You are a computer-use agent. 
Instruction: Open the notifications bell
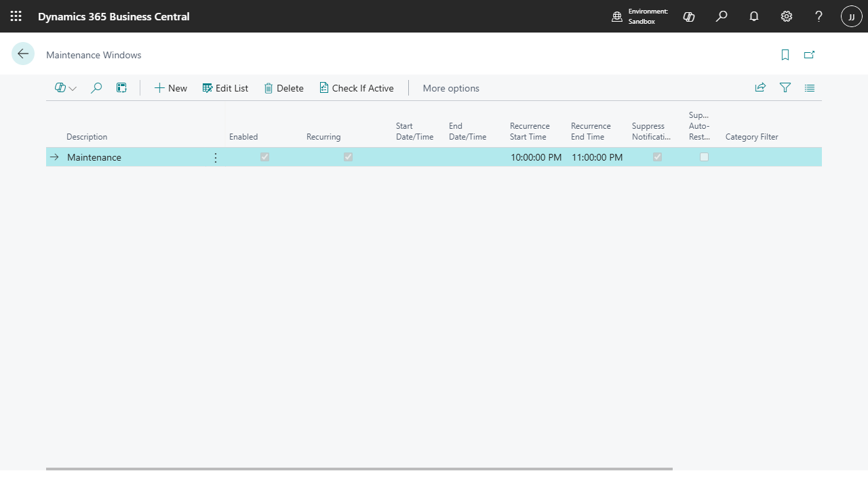tap(754, 16)
